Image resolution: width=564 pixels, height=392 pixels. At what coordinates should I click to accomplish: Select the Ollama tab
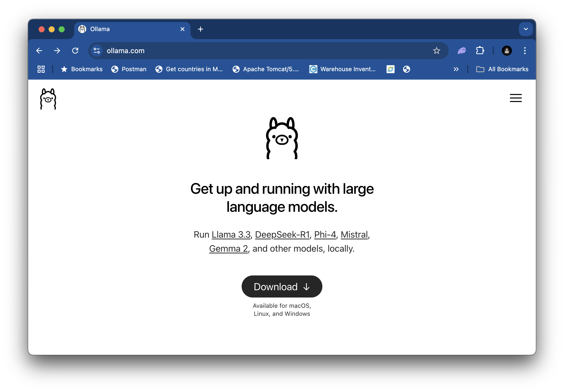pos(132,29)
